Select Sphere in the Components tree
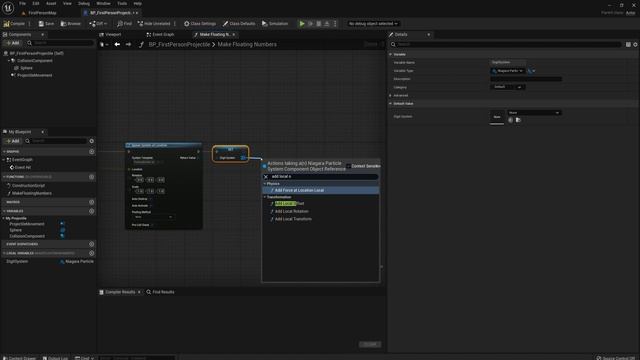This screenshot has width=640, height=360. pyautogui.click(x=26, y=68)
